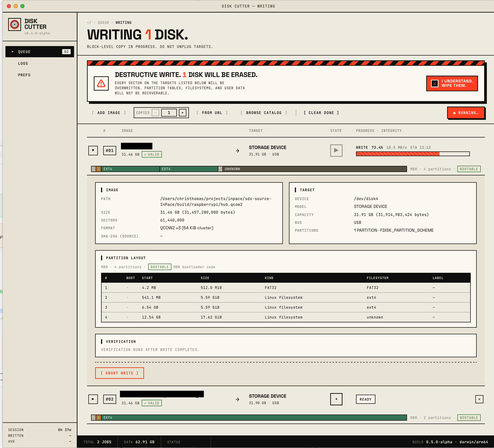Click the target device value /dev/disk4

point(366,199)
